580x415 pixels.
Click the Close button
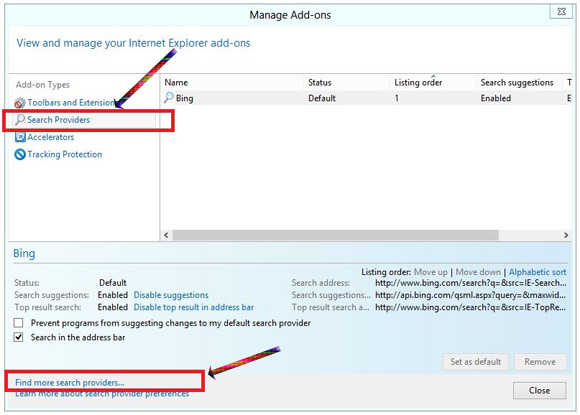click(x=539, y=391)
